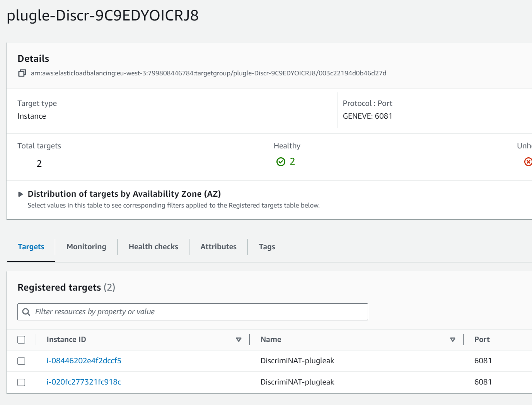Click the green healthy status check icon
Viewport: 532px width, 405px height.
[x=281, y=162]
